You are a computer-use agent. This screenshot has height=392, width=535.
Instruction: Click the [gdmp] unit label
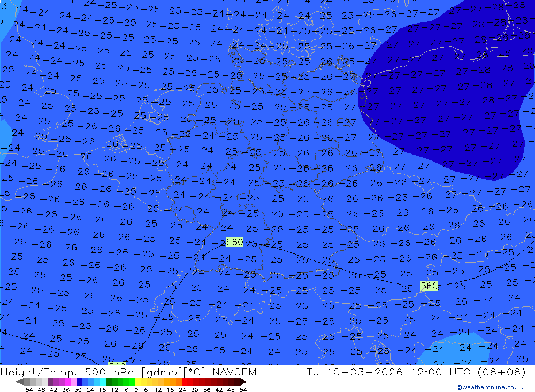[163, 372]
